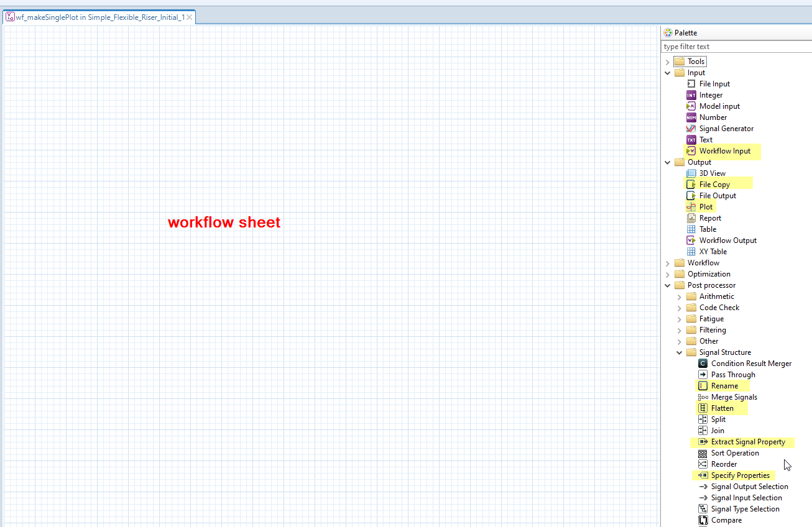Click the Compare tool icon

coord(703,520)
